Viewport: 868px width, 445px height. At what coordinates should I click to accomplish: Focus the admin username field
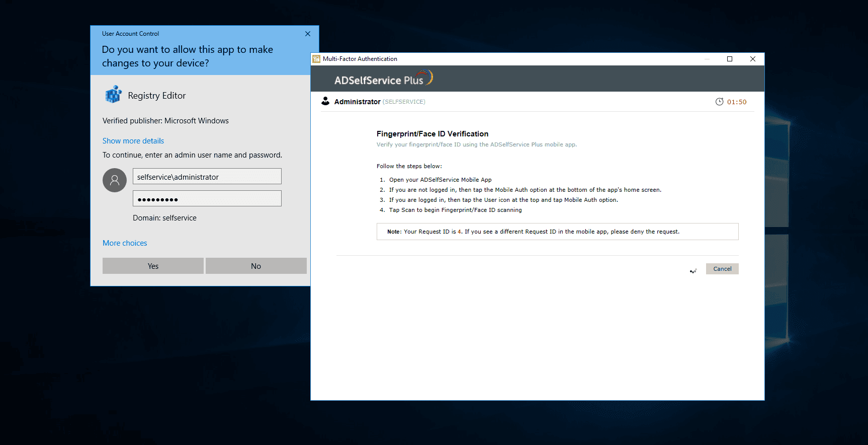click(x=207, y=176)
